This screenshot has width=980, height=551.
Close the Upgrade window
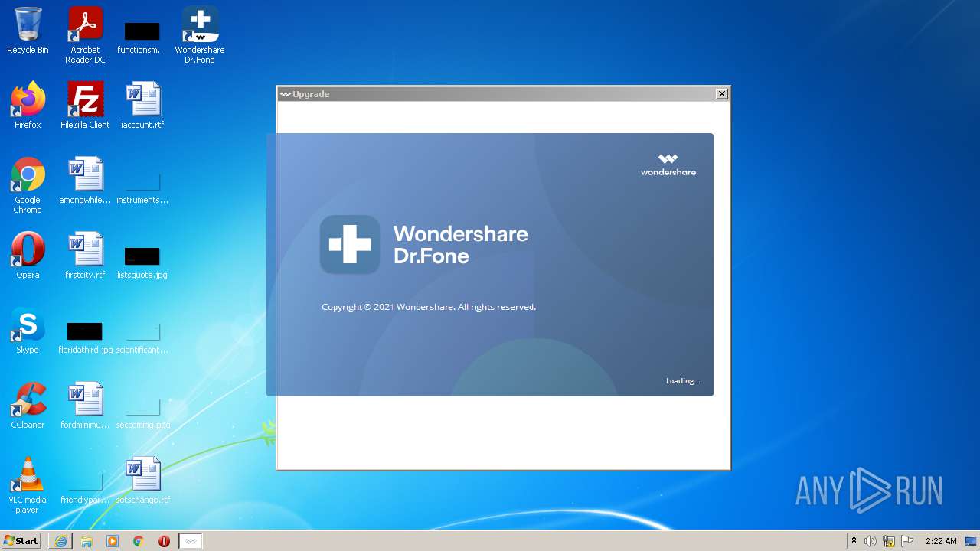(721, 93)
